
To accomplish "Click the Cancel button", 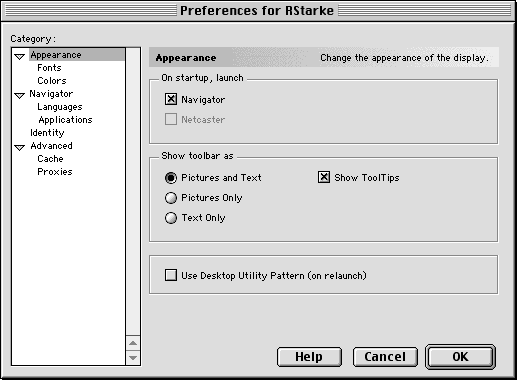I will [385, 357].
